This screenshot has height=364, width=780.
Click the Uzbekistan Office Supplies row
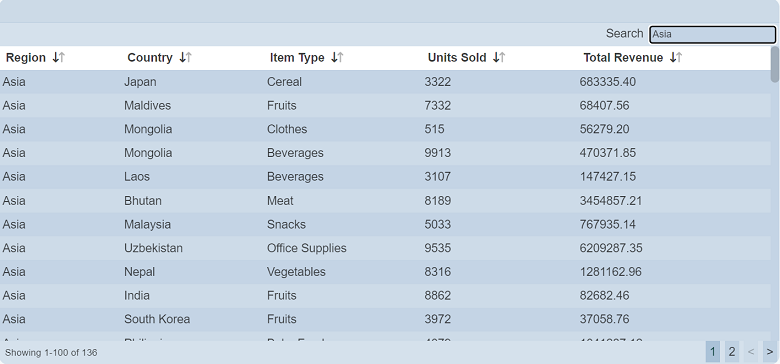coord(385,248)
